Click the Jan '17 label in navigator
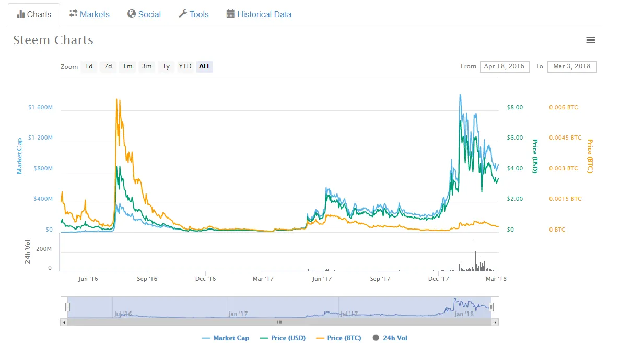Screen dimensions: 644x343 click(x=238, y=314)
